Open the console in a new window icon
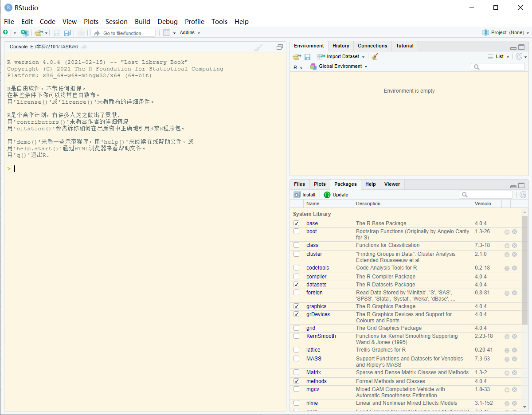This screenshot has height=415, width=532. point(279,47)
